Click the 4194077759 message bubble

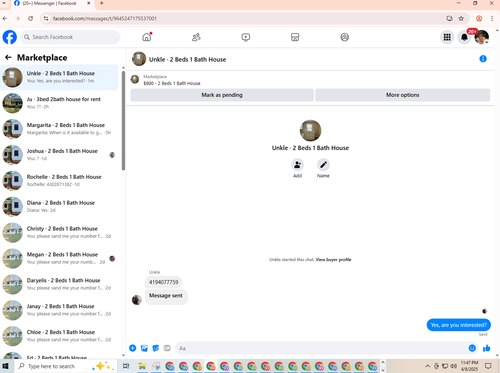point(164,282)
